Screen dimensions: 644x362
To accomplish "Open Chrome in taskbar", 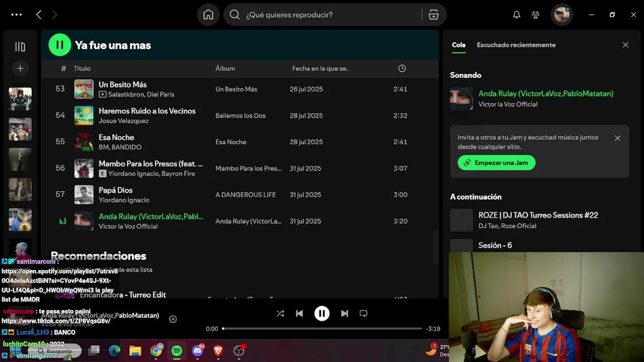I will (x=156, y=350).
